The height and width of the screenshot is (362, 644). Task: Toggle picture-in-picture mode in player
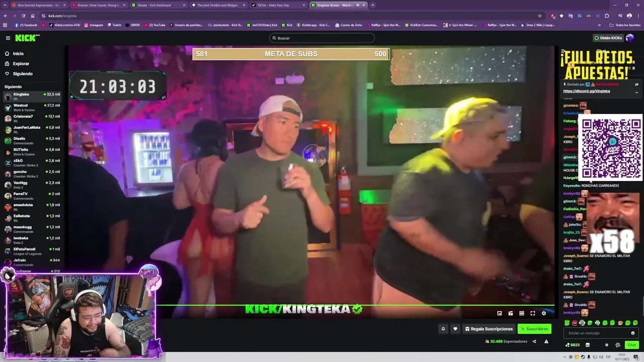500,313
